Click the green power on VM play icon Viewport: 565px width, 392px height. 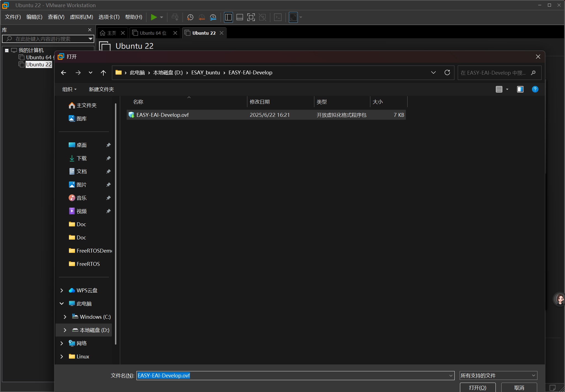pos(154,17)
